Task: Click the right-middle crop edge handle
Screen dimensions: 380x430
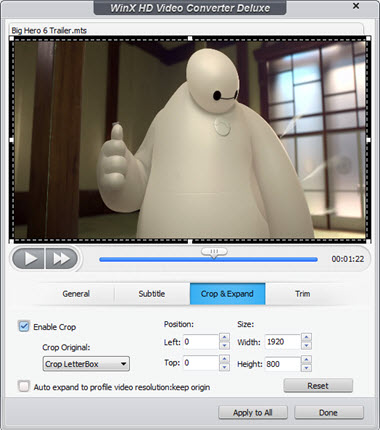Action: tap(369, 140)
